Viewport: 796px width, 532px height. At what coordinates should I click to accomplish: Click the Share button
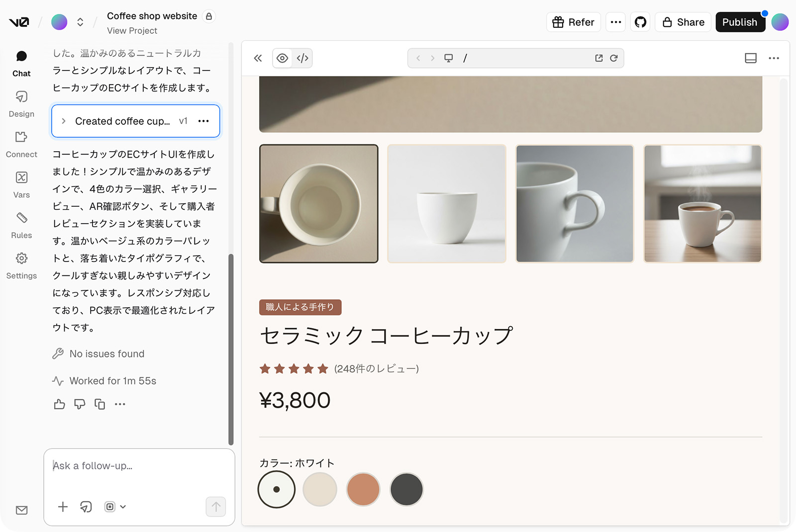coord(683,22)
